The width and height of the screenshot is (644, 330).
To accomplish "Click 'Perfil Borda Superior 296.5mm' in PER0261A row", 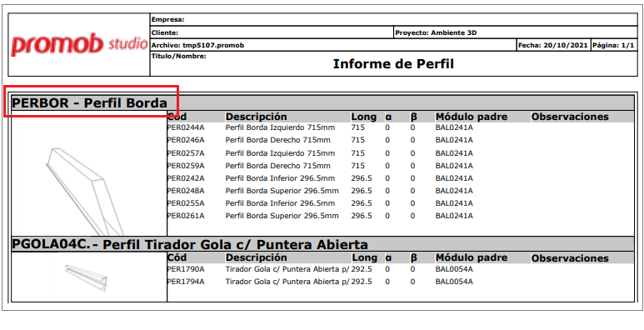I will pos(282,216).
